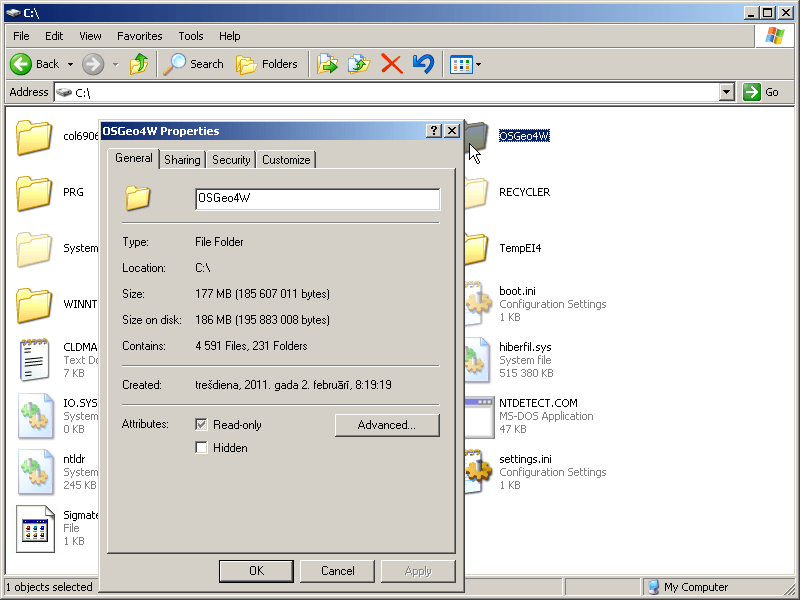Click the Cancel button
This screenshot has height=600, width=800.
click(337, 571)
